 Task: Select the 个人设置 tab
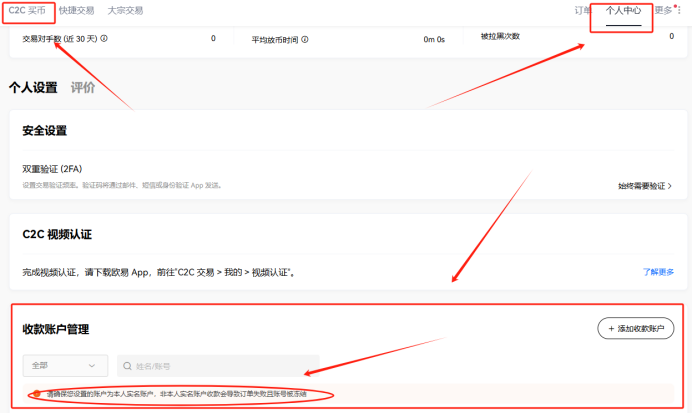(33, 87)
